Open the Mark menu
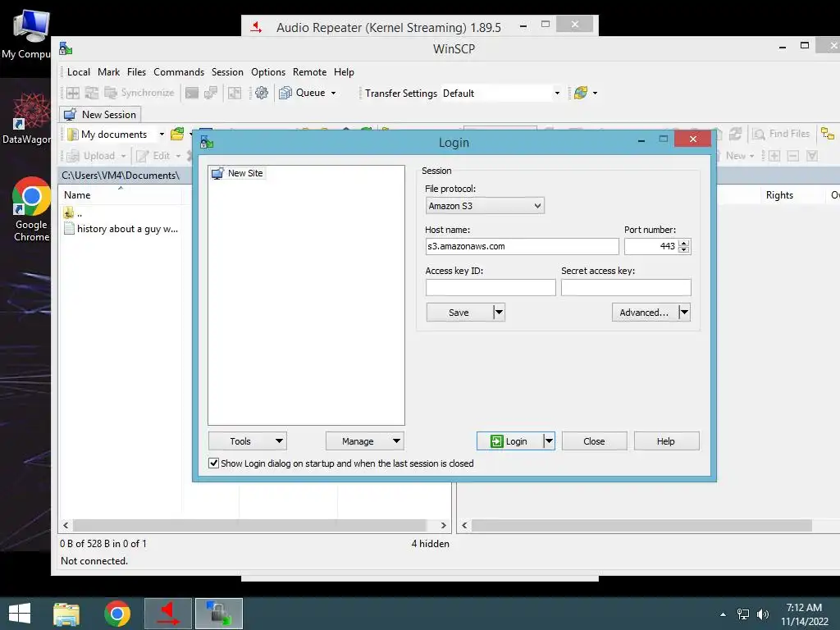Screen dimensions: 840x630 click(x=109, y=72)
